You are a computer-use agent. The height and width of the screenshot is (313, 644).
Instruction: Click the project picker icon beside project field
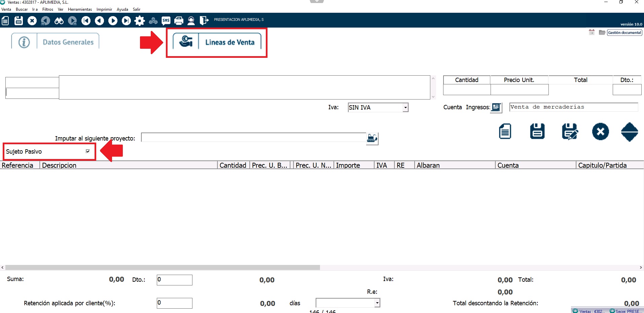tap(372, 138)
